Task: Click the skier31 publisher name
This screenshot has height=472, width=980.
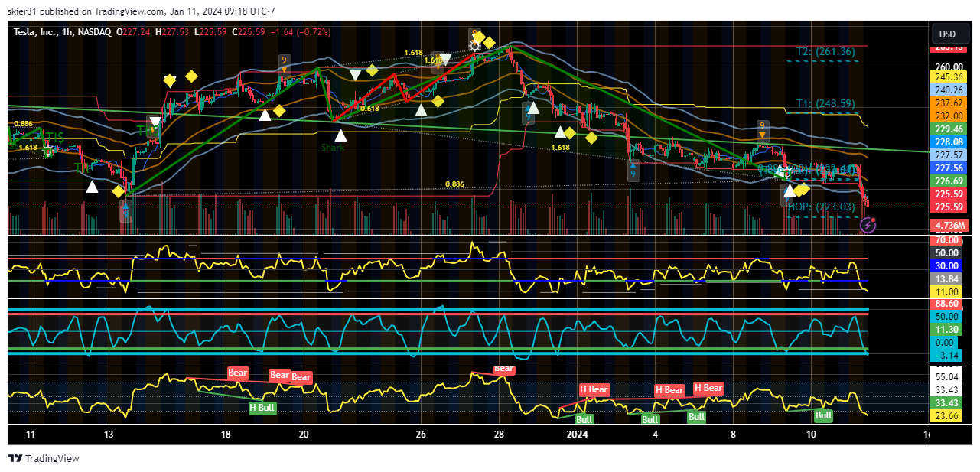Action: point(21,11)
